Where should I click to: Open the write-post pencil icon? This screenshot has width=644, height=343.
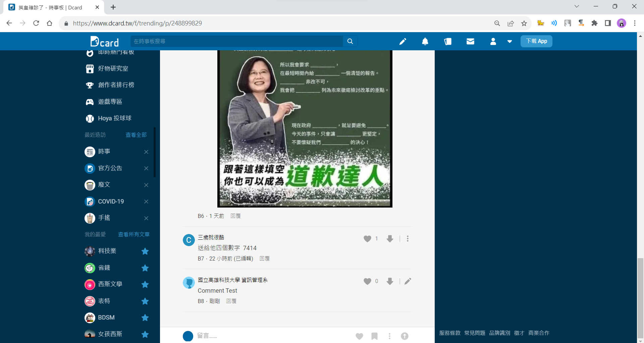coord(402,41)
